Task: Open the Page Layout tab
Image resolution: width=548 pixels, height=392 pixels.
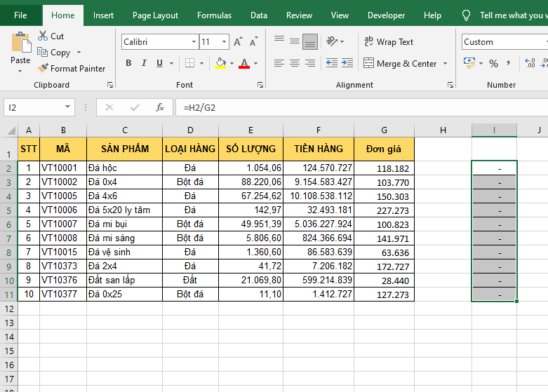Action: click(x=155, y=15)
